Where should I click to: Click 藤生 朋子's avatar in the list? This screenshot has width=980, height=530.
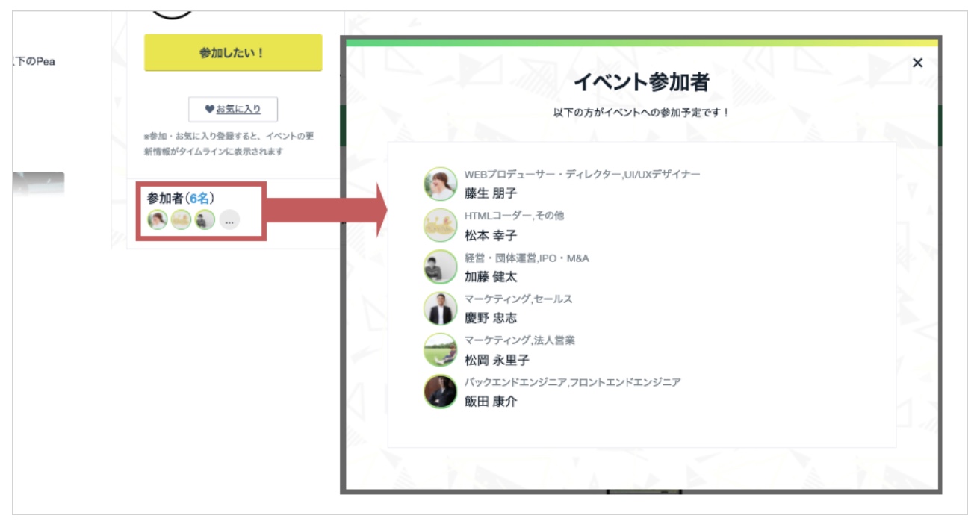(440, 184)
